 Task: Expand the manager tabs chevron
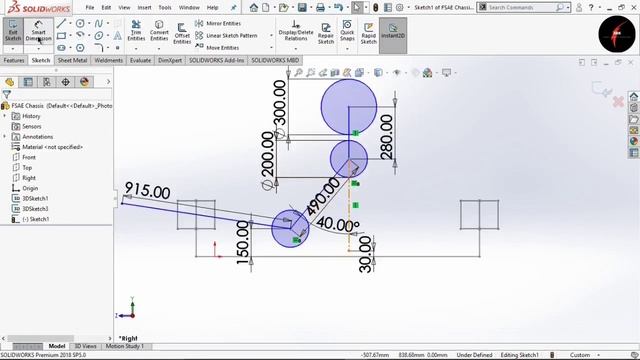(x=108, y=82)
